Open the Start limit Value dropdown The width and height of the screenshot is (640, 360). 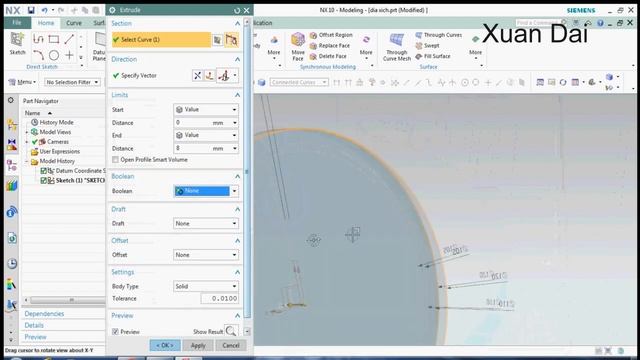pyautogui.click(x=206, y=110)
